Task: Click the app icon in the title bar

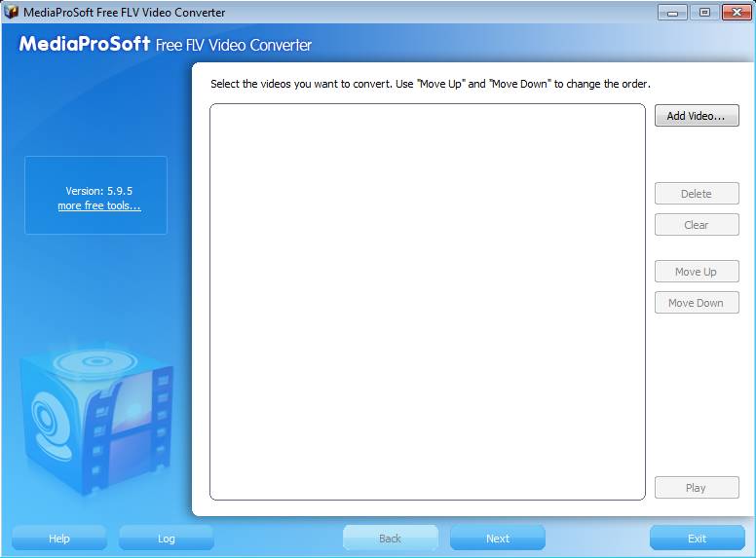Action: point(11,12)
